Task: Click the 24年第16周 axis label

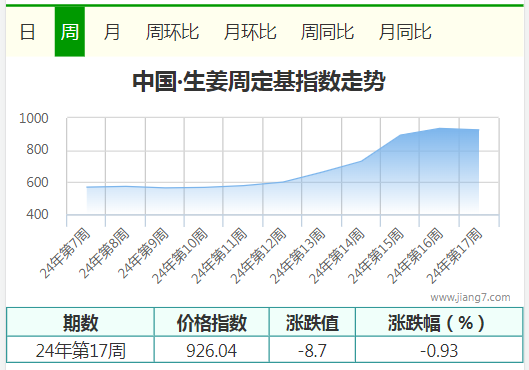Action: pos(415,256)
